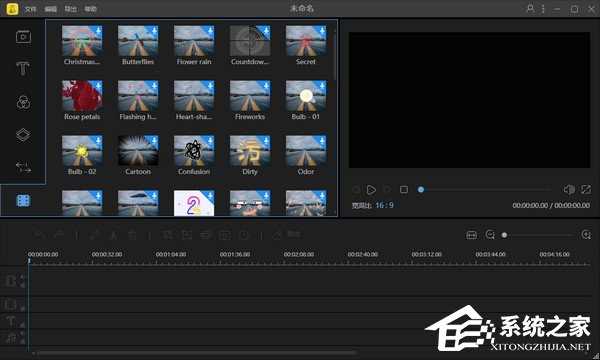
Task: Open the Filters sidebar icon
Action: [x=23, y=102]
